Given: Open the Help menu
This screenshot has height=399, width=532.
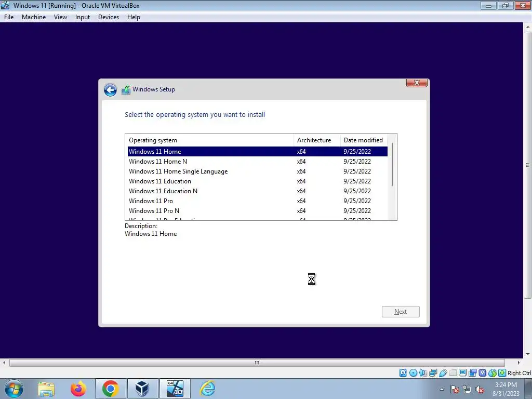Looking at the screenshot, I should pyautogui.click(x=134, y=17).
